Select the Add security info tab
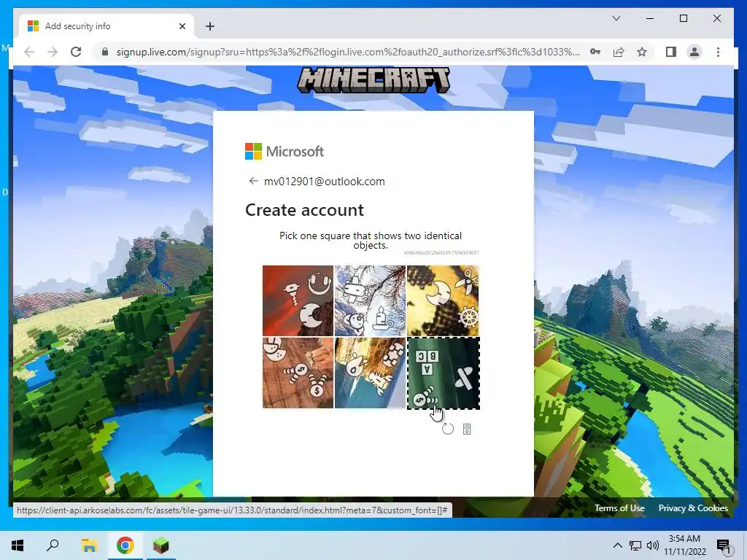The height and width of the screenshot is (560, 747). pos(107,26)
